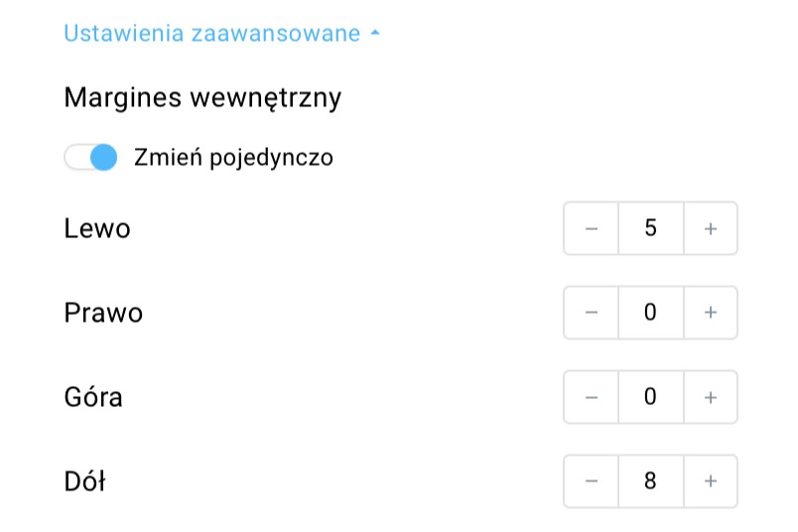The height and width of the screenshot is (532, 798).
Task: Decrease the Góra margin with minus
Action: 591,397
